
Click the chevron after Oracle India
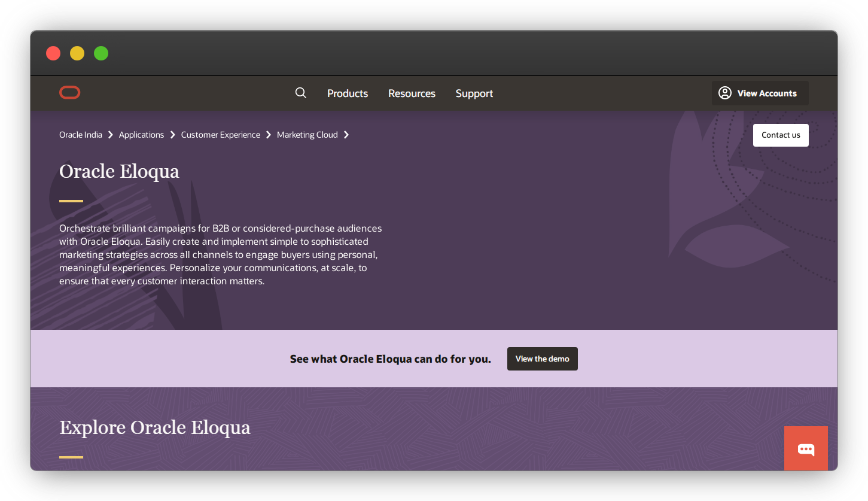tap(111, 135)
